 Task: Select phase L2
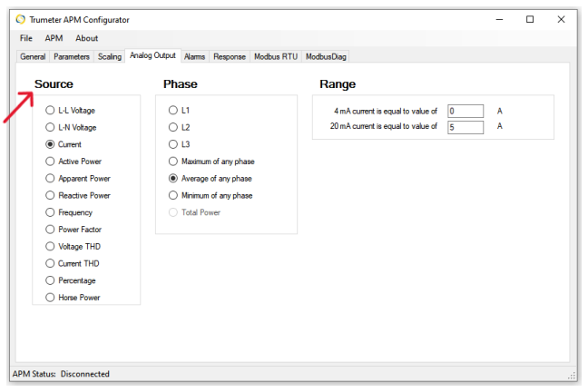[180, 128]
